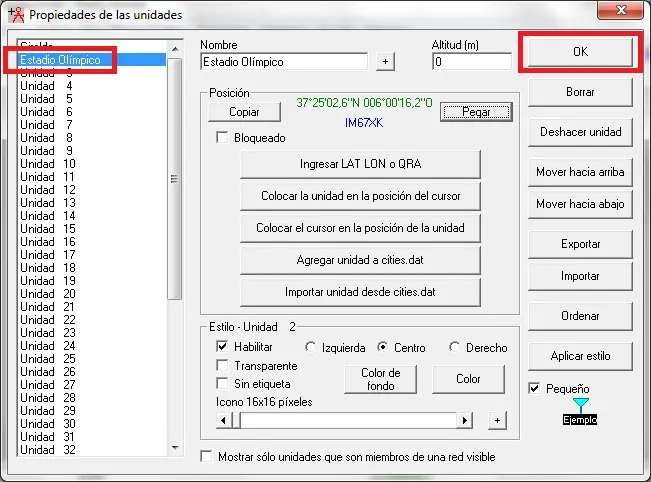Click into the Nombre text field
The width and height of the screenshot is (651, 482).
click(284, 62)
